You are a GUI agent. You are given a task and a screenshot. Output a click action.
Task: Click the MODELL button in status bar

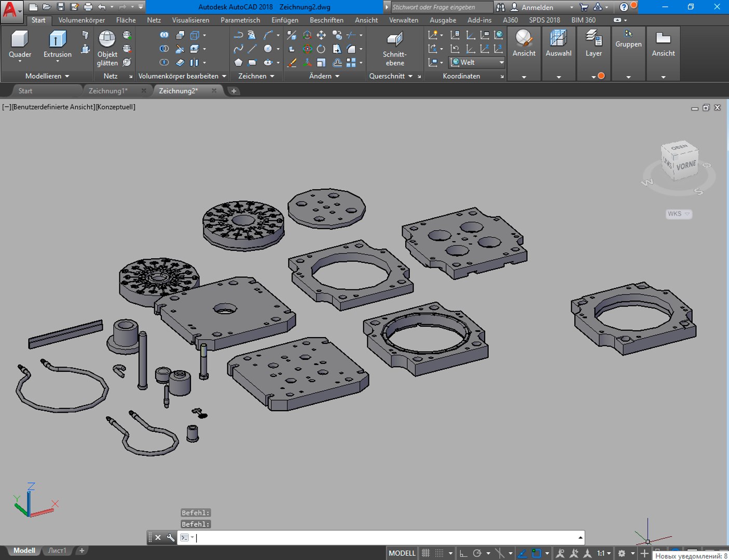coord(402,553)
